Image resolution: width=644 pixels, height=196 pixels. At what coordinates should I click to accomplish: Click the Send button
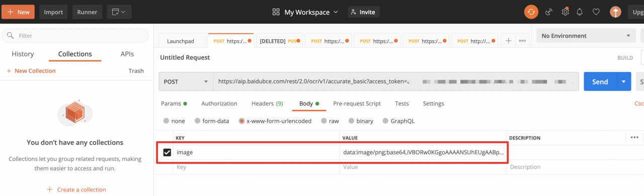600,82
